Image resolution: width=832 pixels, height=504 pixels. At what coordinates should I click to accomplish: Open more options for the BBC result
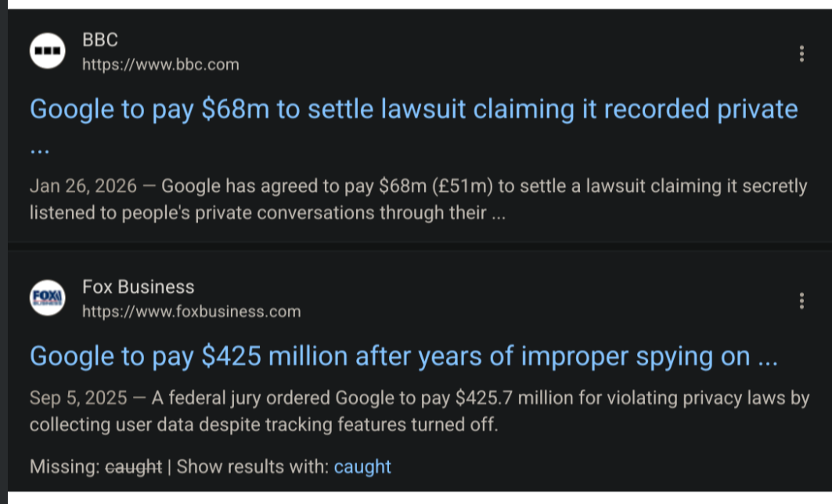[801, 53]
